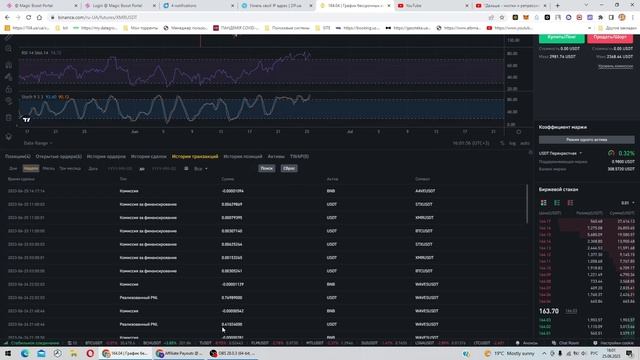Click the Анонсы announcements footer item
This screenshot has width=640, height=360.
tap(527, 343)
